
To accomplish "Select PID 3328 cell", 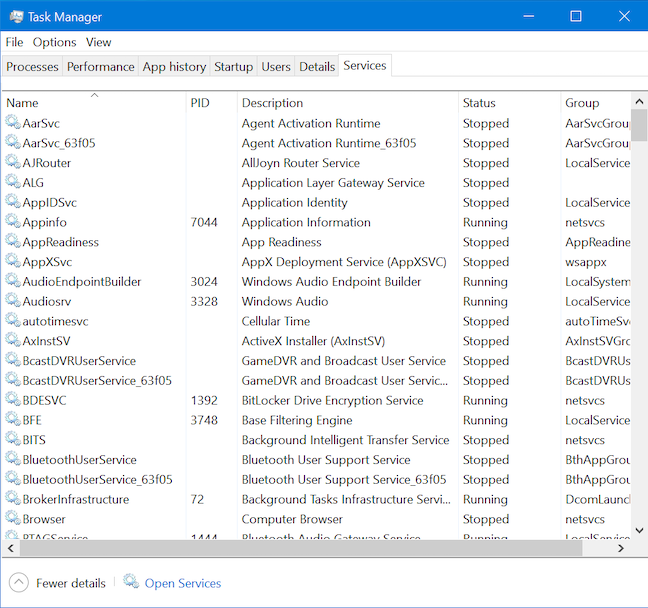I will (204, 301).
